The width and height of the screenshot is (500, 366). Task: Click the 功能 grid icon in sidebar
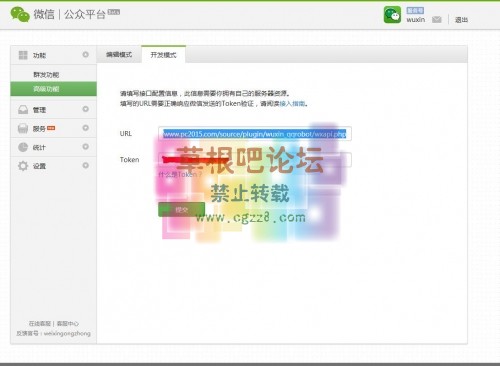(x=23, y=55)
